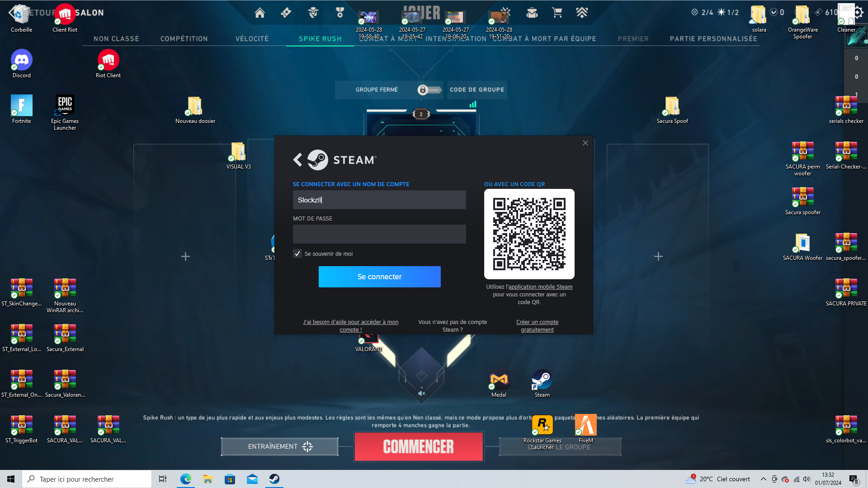
Task: Open Task View on the taskbar
Action: click(163, 479)
